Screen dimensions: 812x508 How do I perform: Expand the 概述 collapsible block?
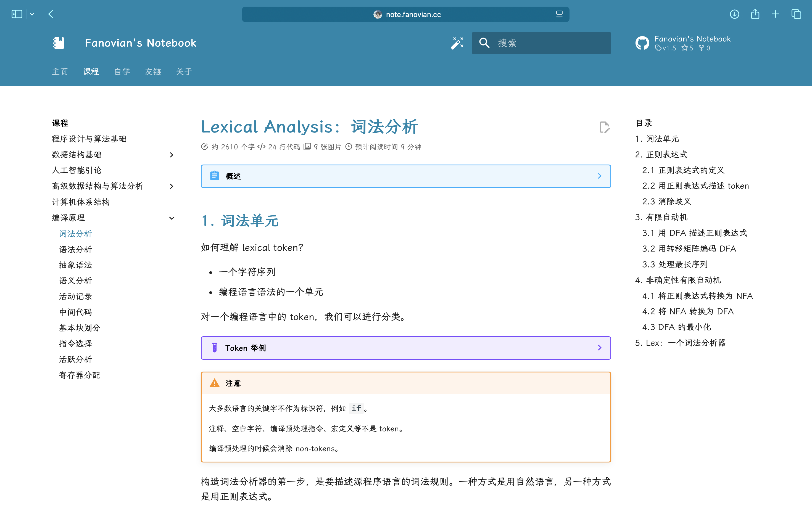pos(405,176)
